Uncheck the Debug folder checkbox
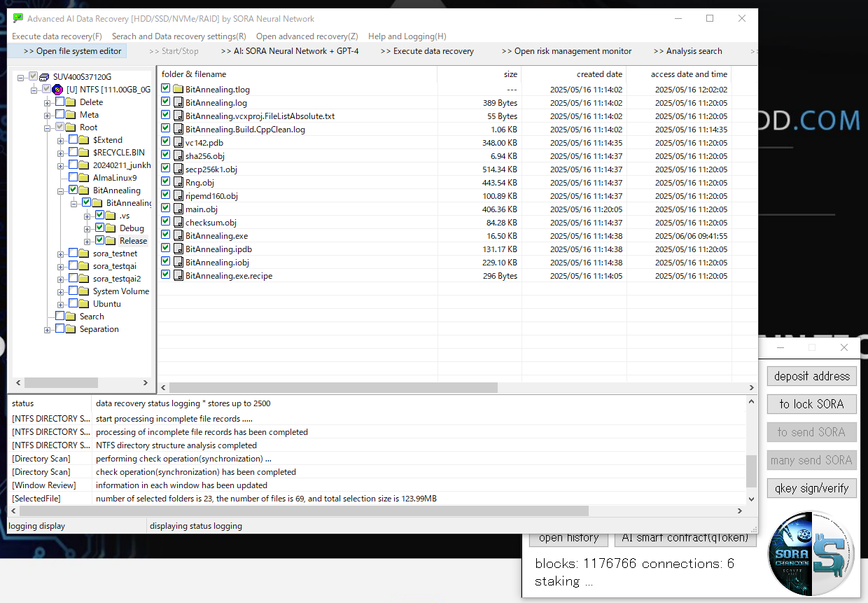The height and width of the screenshot is (603, 868). pyautogui.click(x=100, y=228)
